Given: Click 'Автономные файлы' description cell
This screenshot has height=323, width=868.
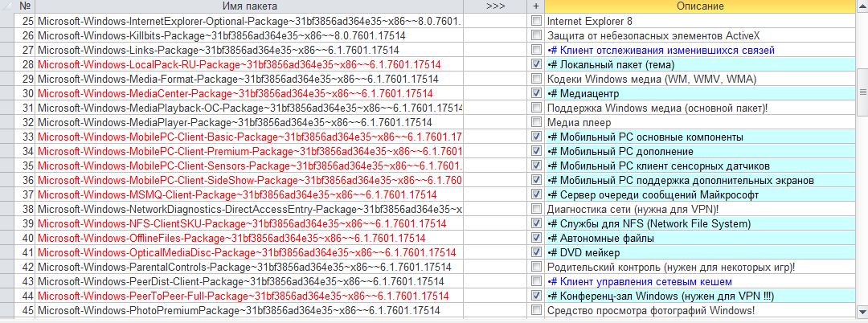Looking at the screenshot, I should click(700, 238).
